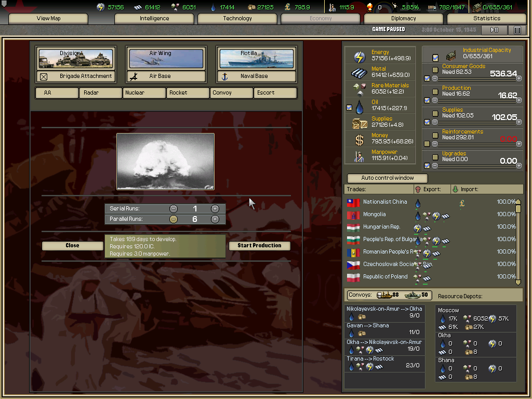Click the Start Production button
Viewport: 532px width, 399px height.
point(259,246)
